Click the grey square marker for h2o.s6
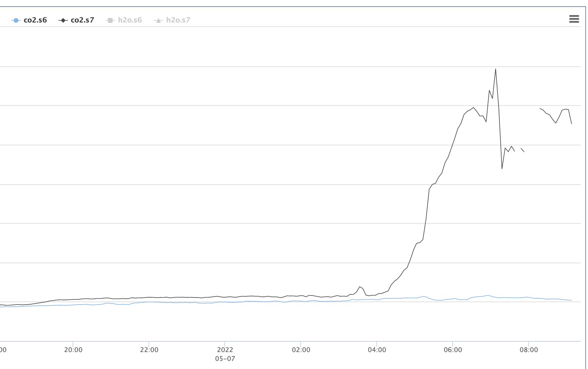 [x=110, y=20]
